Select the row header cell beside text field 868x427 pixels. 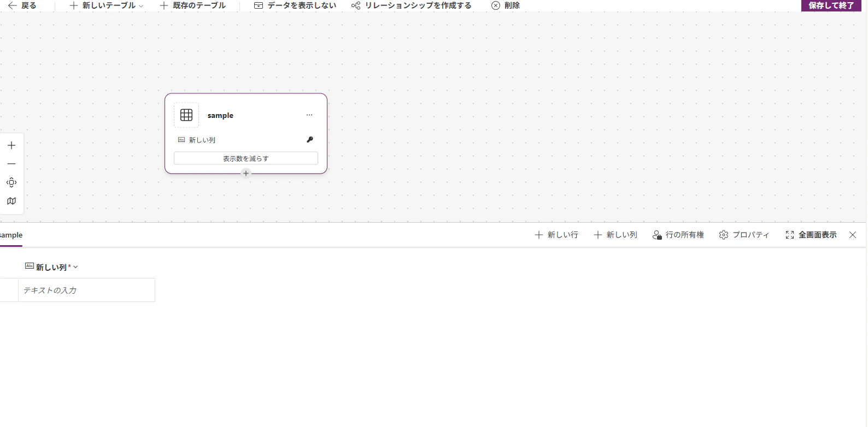point(9,290)
